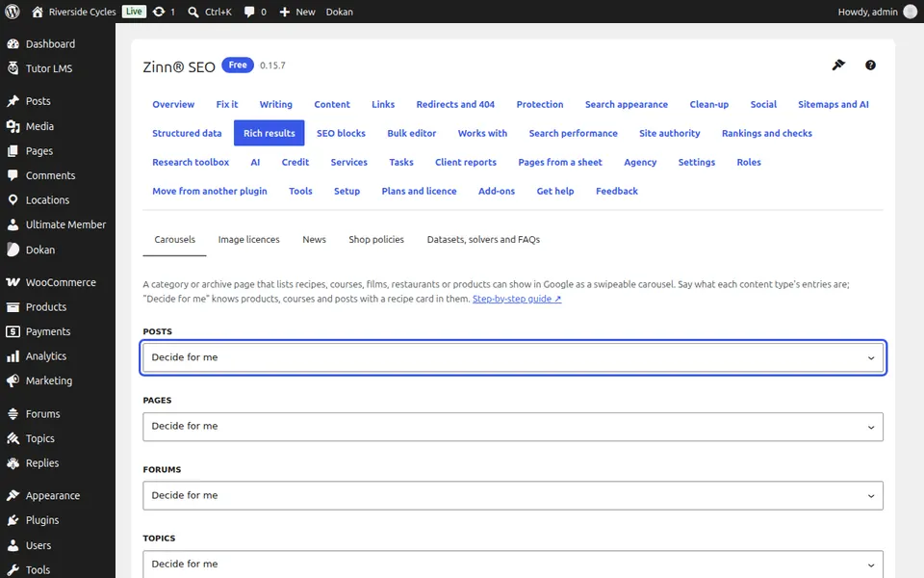Image resolution: width=924 pixels, height=578 pixels.
Task: Click the search Ctrl+K icon
Action: [x=192, y=12]
